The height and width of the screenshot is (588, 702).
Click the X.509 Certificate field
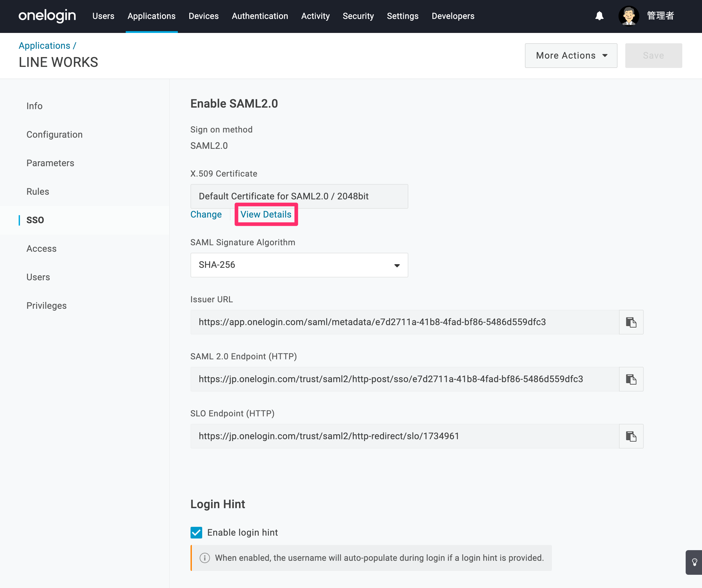click(299, 196)
